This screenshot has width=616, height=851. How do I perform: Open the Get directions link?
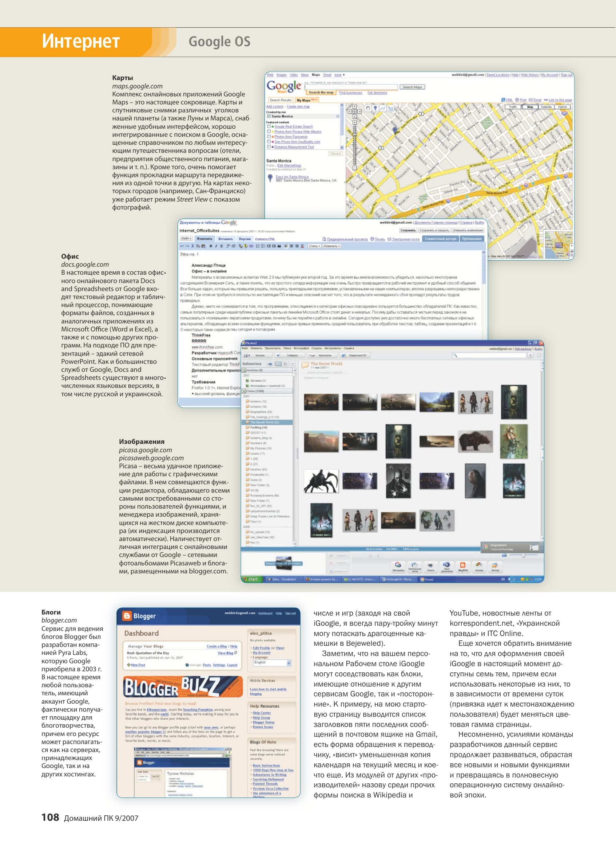pyautogui.click(x=377, y=93)
